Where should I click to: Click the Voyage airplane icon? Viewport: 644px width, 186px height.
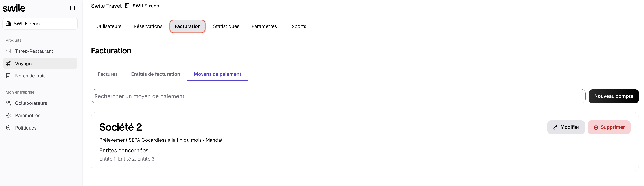8,64
